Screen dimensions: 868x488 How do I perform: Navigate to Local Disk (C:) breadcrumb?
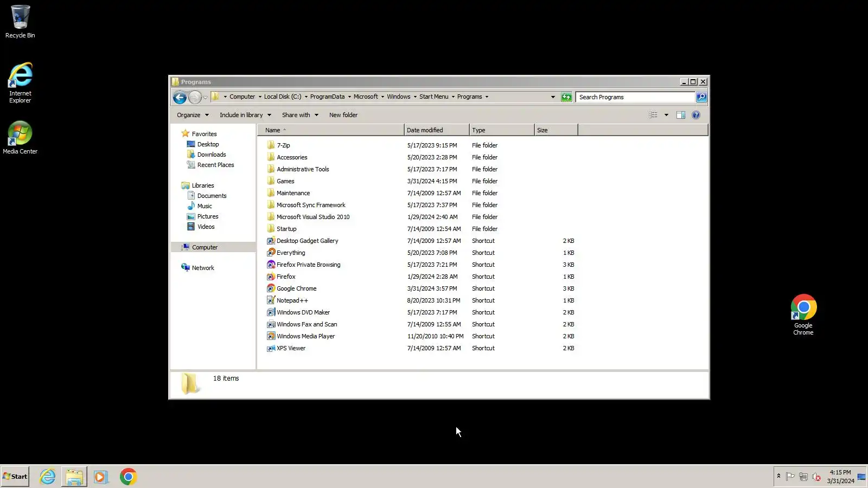283,97
